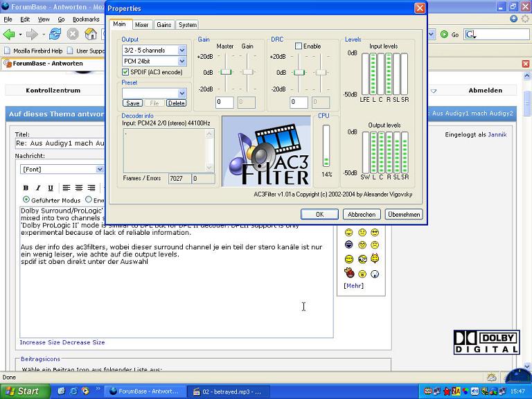Image resolution: width=532 pixels, height=399 pixels.
Task: Open the View menu in browser
Action: point(44,19)
